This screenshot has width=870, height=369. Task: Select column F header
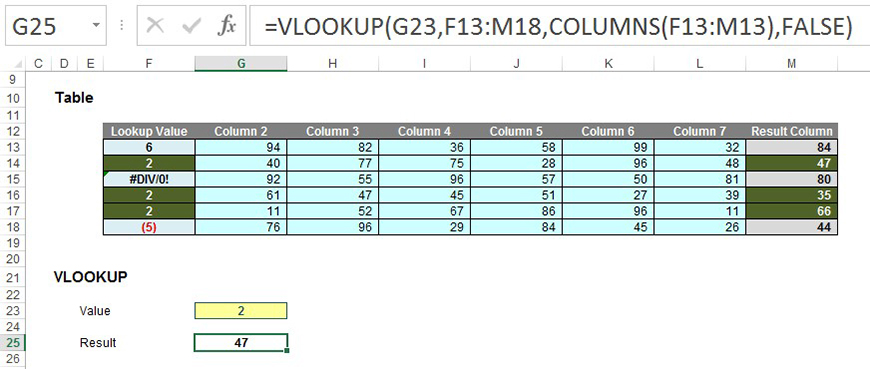coord(149,64)
